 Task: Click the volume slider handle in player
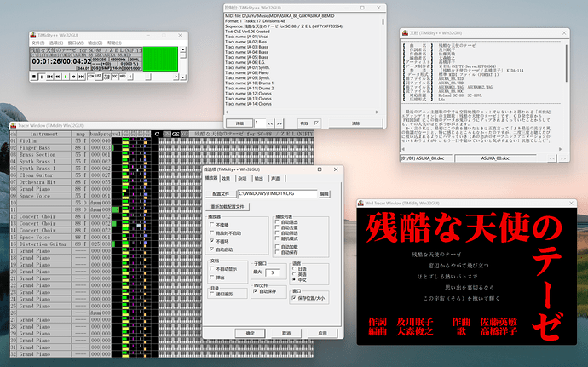coord(148,77)
